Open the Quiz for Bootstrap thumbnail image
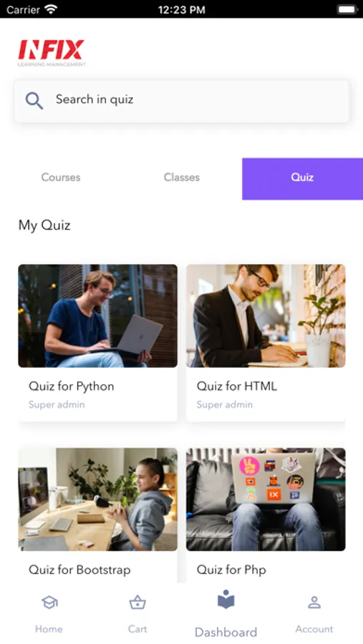Viewport: 363px width, 644px height. (98, 499)
